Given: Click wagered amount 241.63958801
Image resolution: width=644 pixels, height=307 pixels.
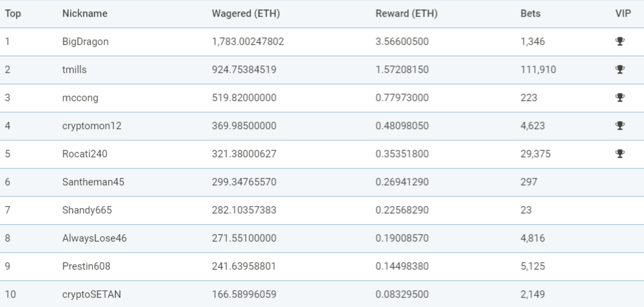Looking at the screenshot, I should 244,266.
